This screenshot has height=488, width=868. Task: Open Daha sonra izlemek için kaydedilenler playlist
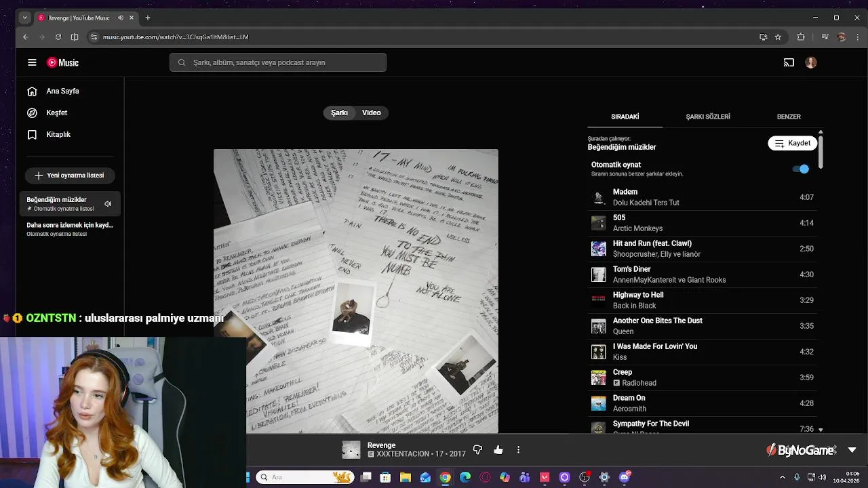click(70, 229)
